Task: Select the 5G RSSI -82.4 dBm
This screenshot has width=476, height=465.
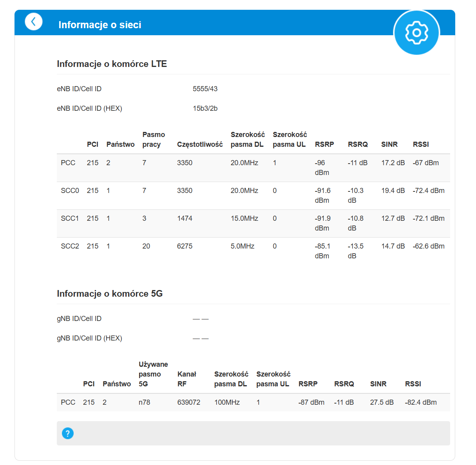Action: pos(421,402)
